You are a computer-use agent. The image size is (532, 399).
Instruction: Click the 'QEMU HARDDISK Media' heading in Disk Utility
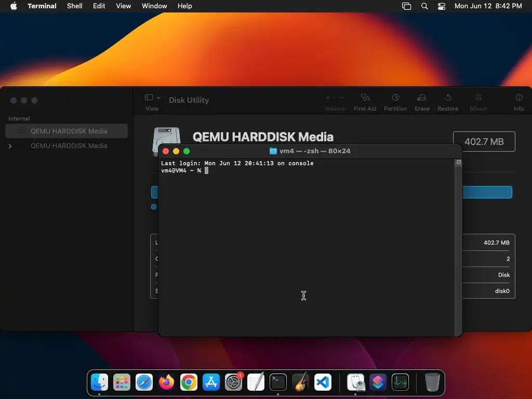point(263,137)
